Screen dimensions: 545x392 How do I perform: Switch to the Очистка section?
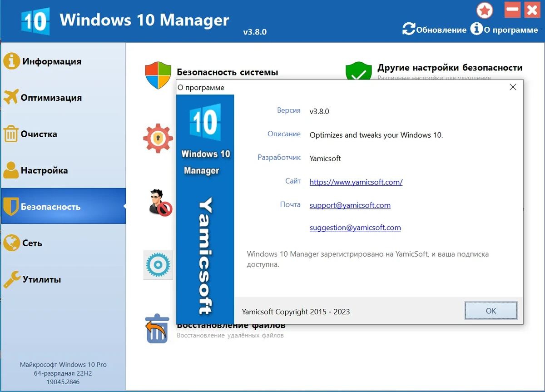tap(63, 134)
